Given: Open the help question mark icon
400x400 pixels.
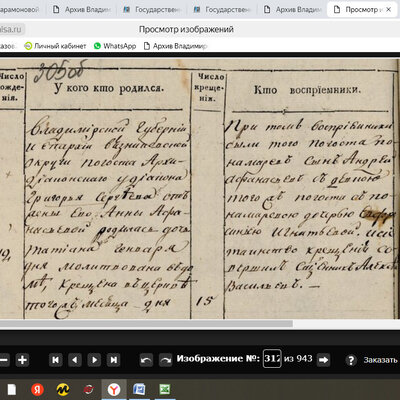Looking at the screenshot, I should tap(351, 360).
